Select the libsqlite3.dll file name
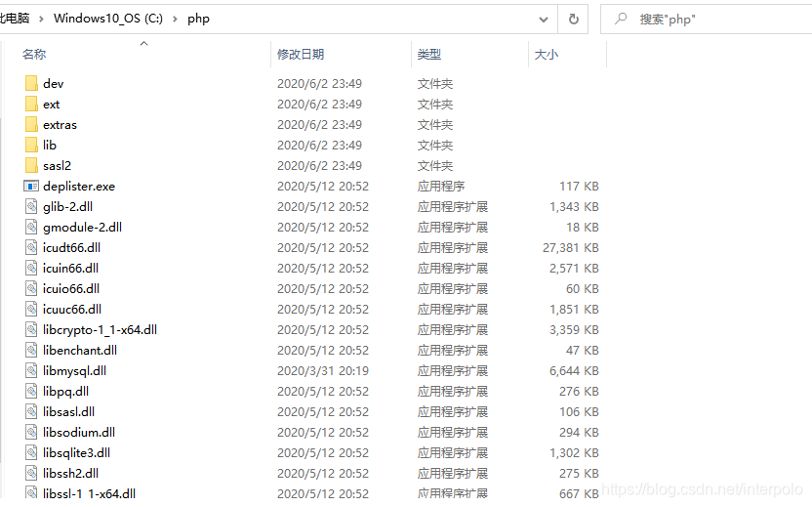This screenshot has height=507, width=812. click(77, 453)
